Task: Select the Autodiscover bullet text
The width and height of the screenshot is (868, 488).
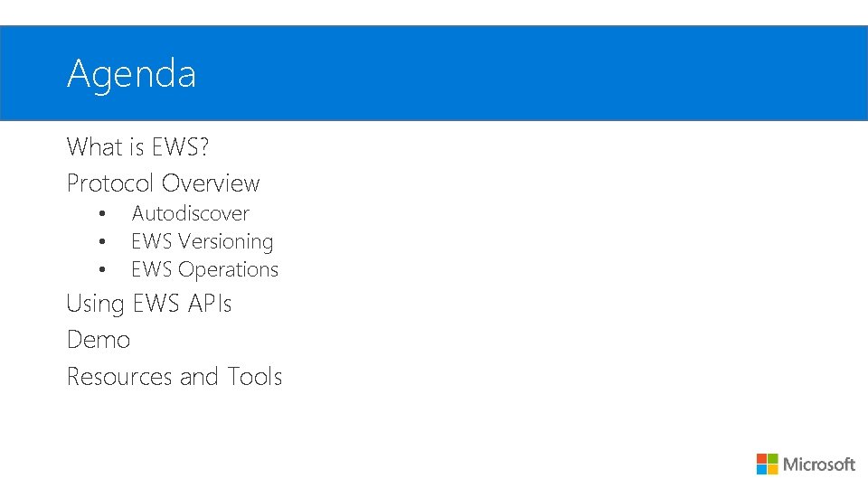Action: click(191, 213)
